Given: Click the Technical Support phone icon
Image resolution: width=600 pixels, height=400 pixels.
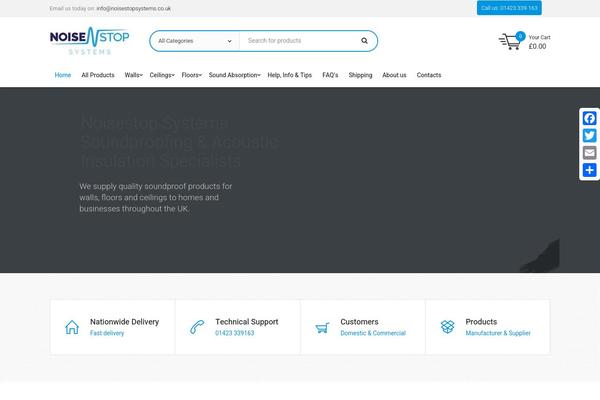Looking at the screenshot, I should tap(197, 327).
